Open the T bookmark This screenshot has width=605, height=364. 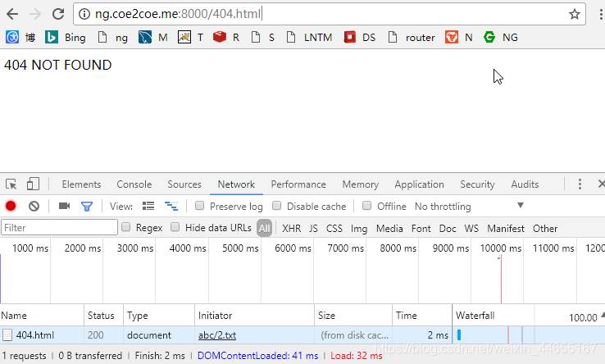tap(191, 38)
